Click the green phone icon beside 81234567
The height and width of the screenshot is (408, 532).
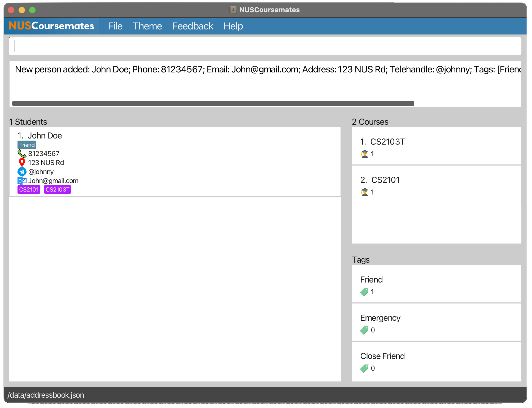22,153
